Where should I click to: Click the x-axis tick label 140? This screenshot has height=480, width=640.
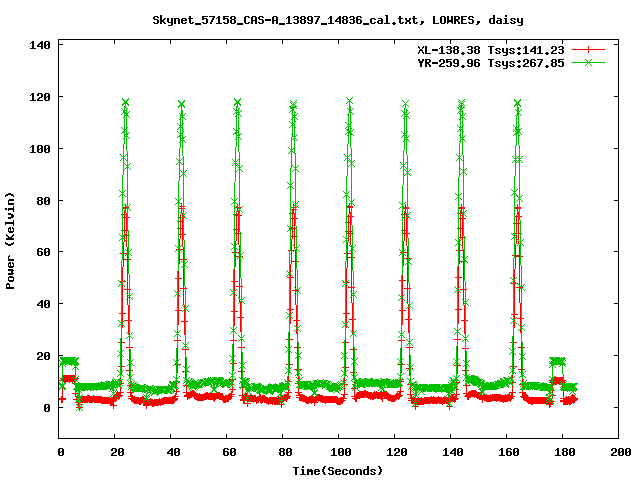point(453,452)
